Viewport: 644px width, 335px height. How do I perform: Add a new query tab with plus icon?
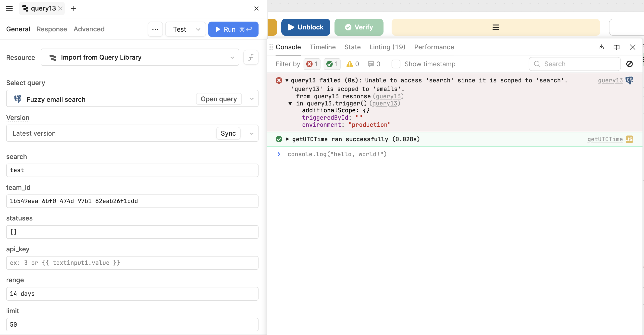73,9
